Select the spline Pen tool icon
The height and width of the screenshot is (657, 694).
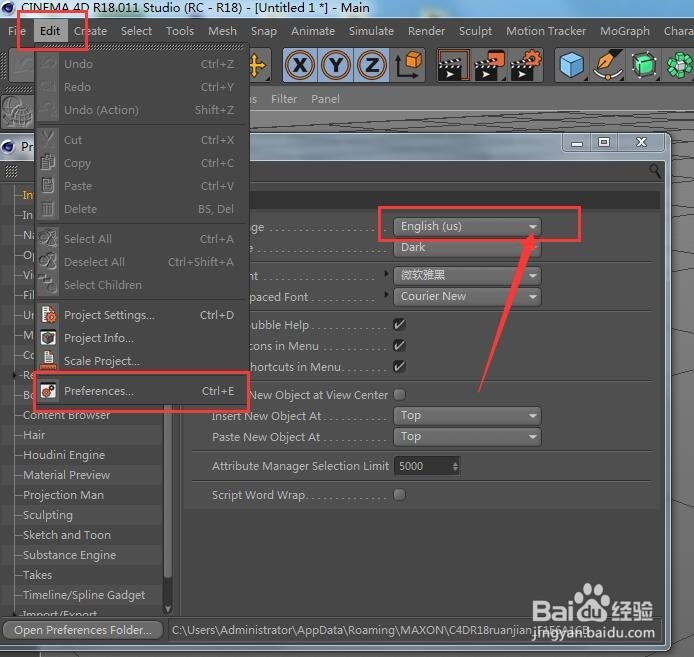608,66
